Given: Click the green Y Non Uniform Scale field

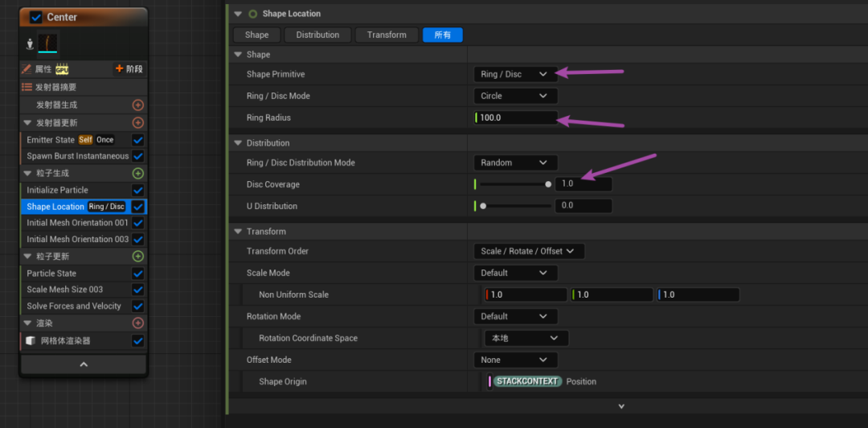Looking at the screenshot, I should click(612, 294).
